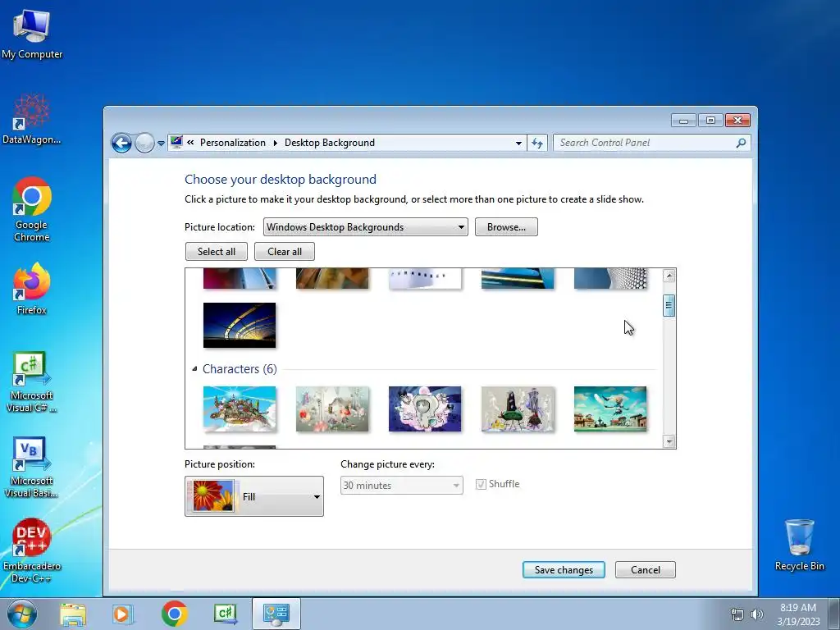Click the scrollbar up arrow
Viewport: 840px width, 630px height.
[669, 276]
